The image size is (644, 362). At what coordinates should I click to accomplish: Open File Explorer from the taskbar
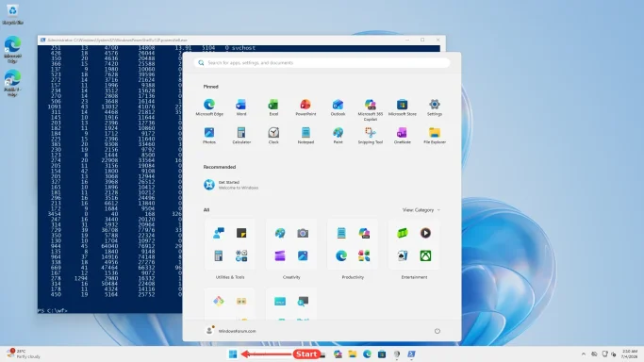coord(353,354)
